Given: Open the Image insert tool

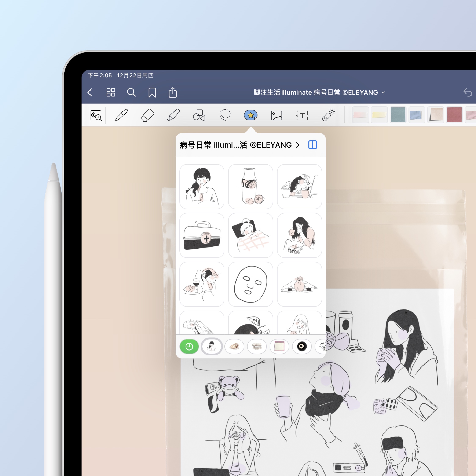Looking at the screenshot, I should (277, 115).
